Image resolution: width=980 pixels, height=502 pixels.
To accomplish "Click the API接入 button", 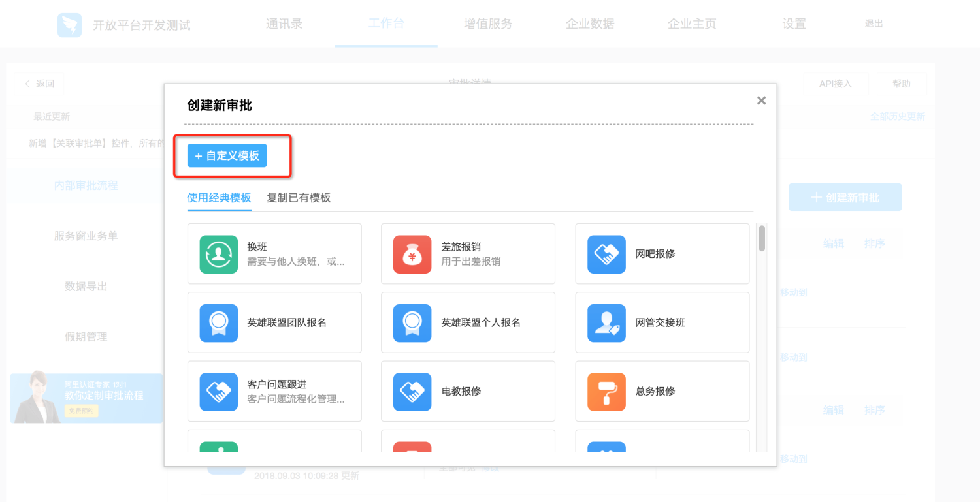I will pyautogui.click(x=836, y=84).
